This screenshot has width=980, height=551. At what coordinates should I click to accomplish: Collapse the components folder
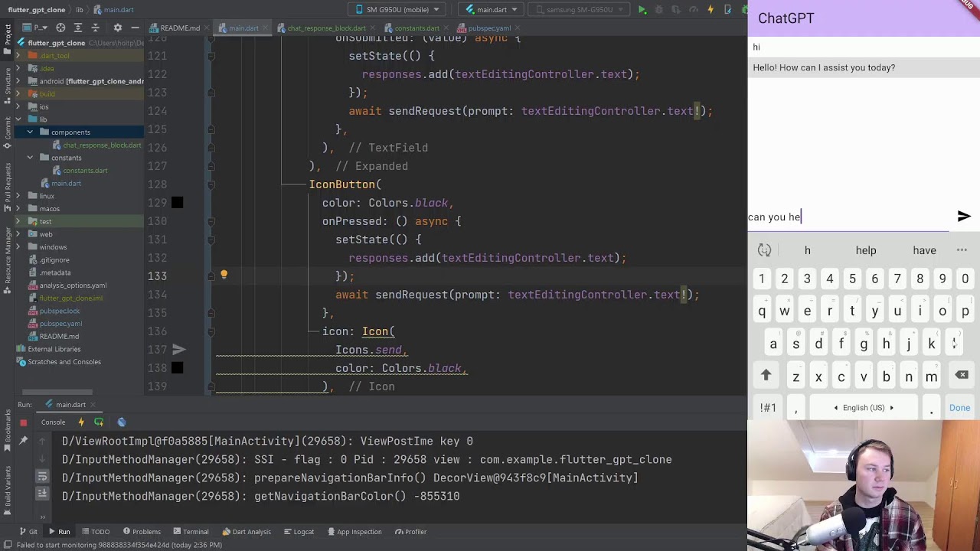[30, 132]
